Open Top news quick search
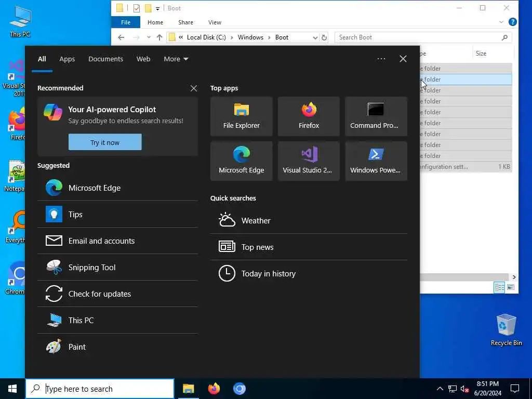The width and height of the screenshot is (532, 399). pyautogui.click(x=309, y=247)
